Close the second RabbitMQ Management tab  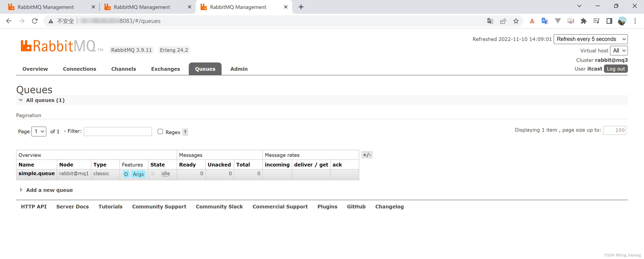tap(190, 7)
